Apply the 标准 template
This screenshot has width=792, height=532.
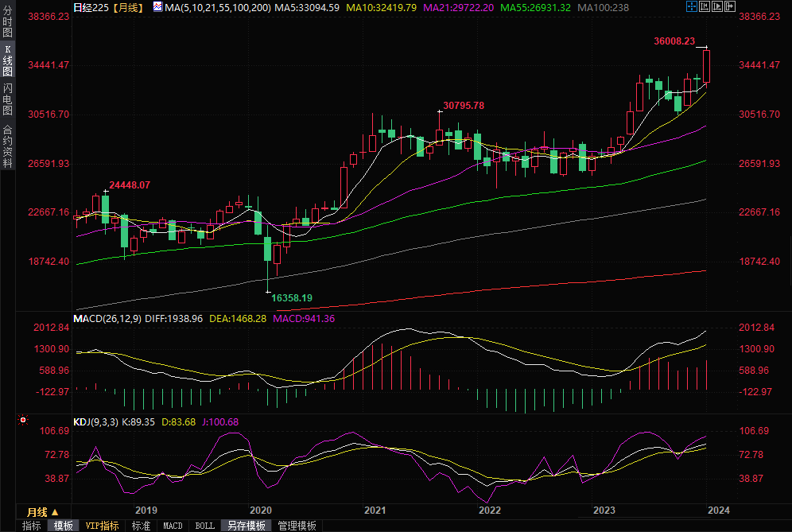[141, 526]
